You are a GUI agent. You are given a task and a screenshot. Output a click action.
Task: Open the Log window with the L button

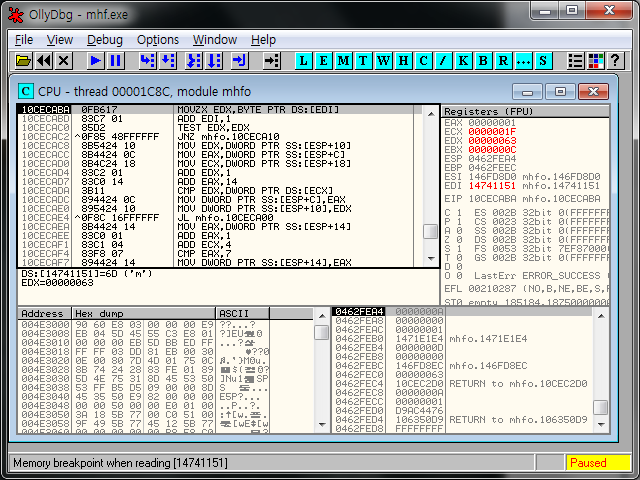(x=304, y=61)
